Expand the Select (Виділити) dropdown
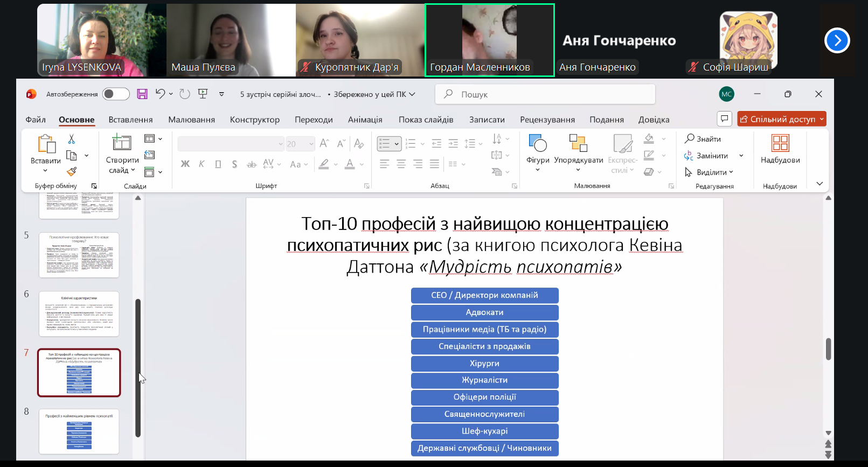The width and height of the screenshot is (868, 467). tap(731, 172)
